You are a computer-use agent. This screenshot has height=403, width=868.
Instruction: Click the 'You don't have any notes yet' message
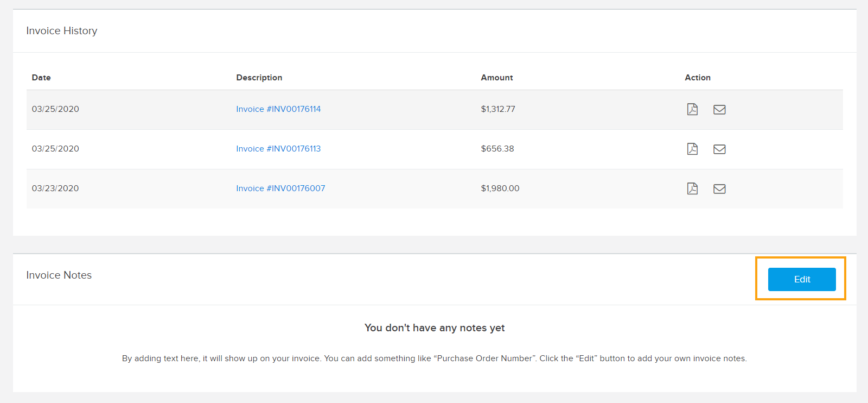[435, 328]
